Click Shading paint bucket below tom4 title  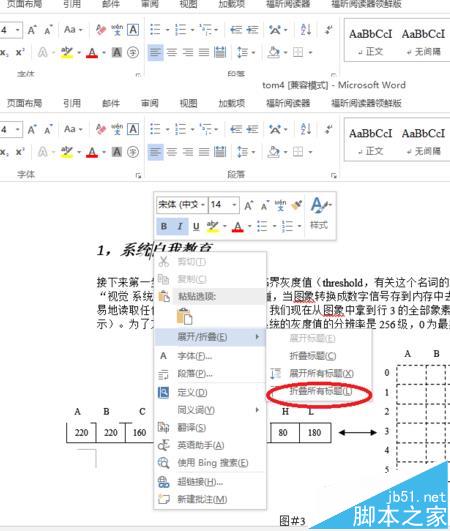(274, 152)
